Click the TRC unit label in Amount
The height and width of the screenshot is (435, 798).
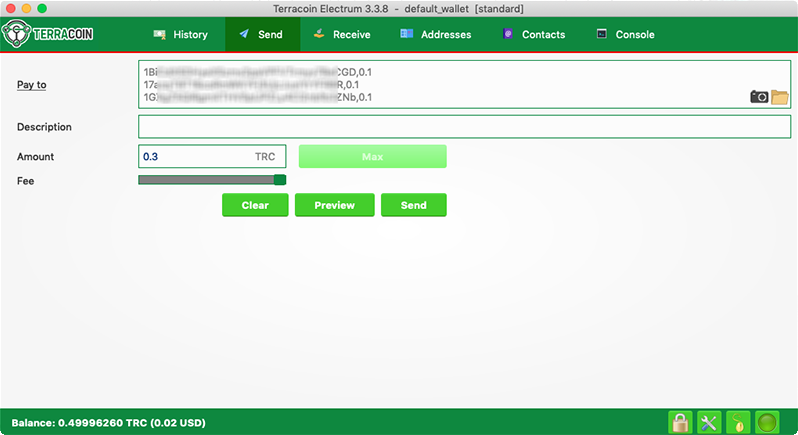265,157
